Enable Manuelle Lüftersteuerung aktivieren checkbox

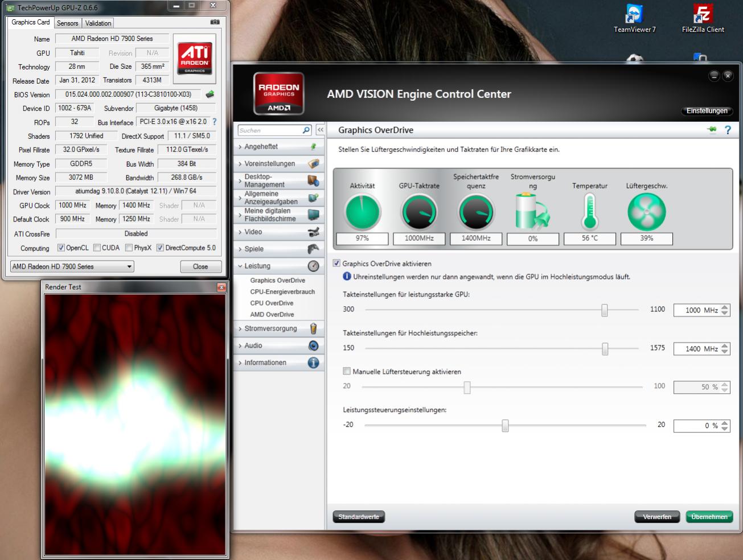coord(347,371)
